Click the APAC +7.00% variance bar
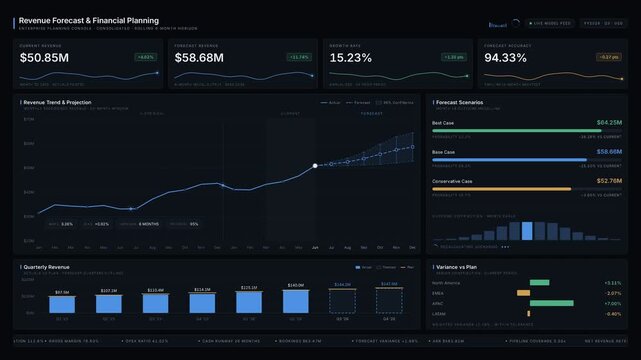This screenshot has width=641, height=360. coord(551,303)
